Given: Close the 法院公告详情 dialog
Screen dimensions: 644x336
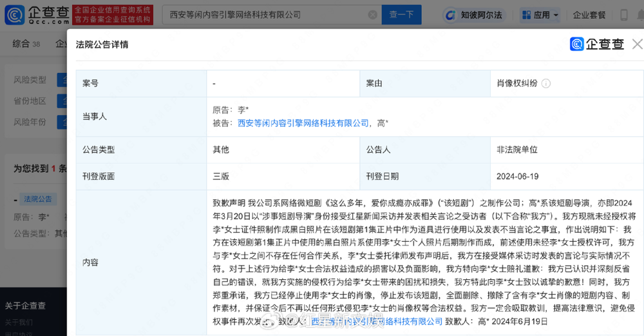Looking at the screenshot, I should (638, 44).
